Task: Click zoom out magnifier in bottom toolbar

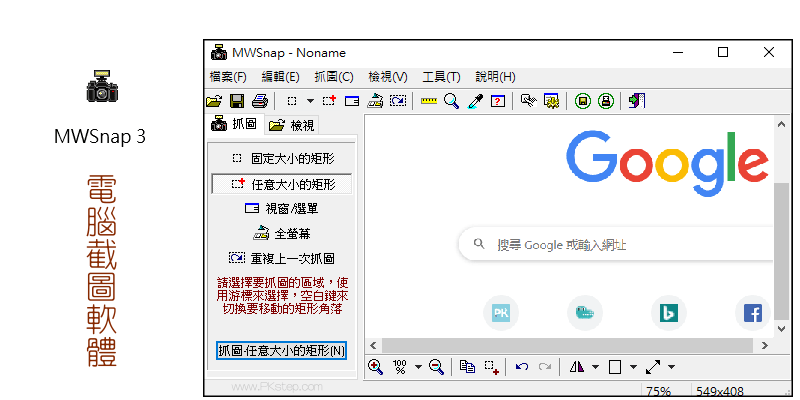Action: pyautogui.click(x=437, y=367)
